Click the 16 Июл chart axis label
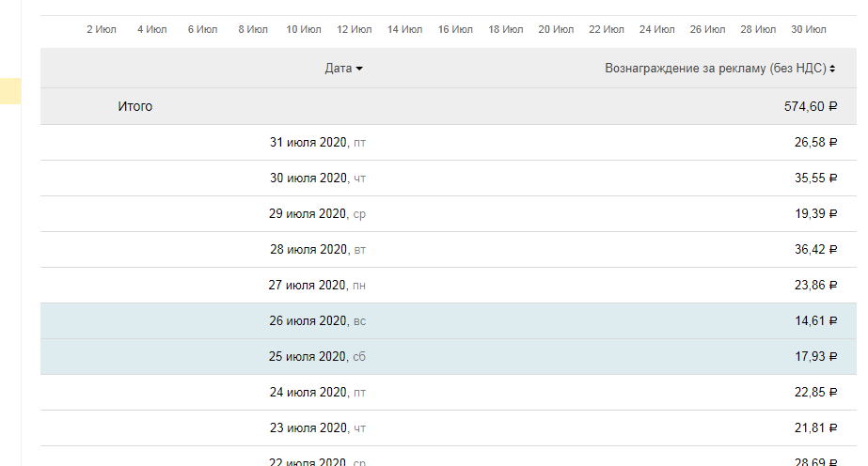 pyautogui.click(x=455, y=29)
